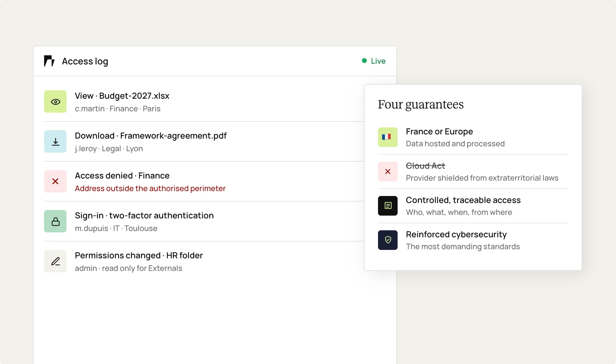616x364 pixels.
Task: Click the Address outside the authorised perimeter message
Action: coord(150,188)
